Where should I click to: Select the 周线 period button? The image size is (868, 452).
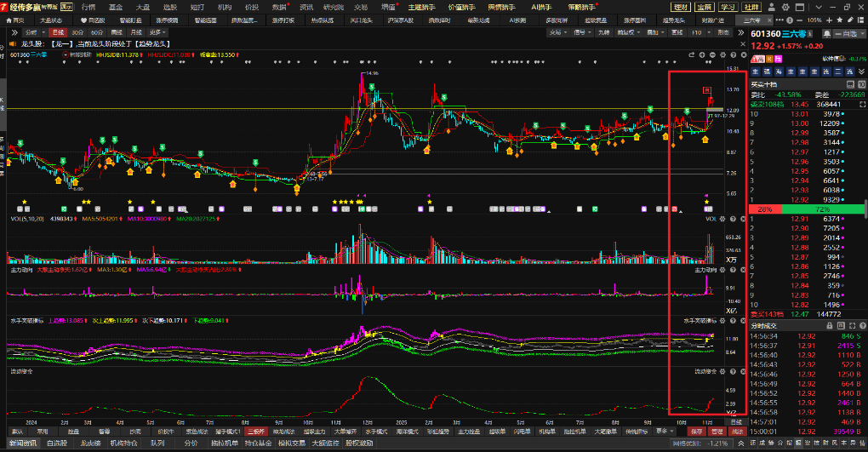(x=117, y=32)
